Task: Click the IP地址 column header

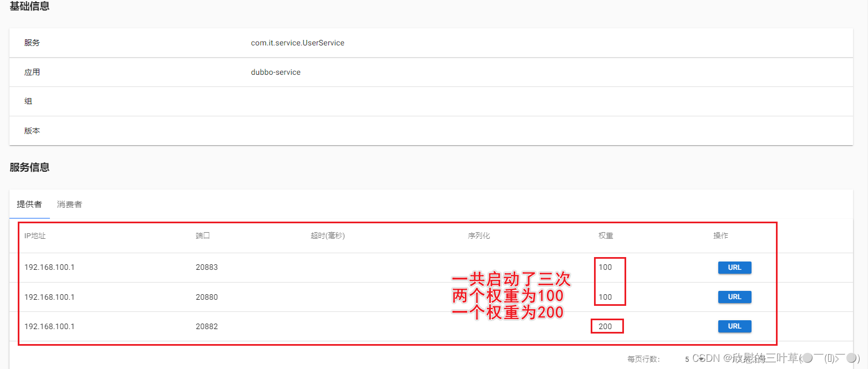Action: [35, 235]
